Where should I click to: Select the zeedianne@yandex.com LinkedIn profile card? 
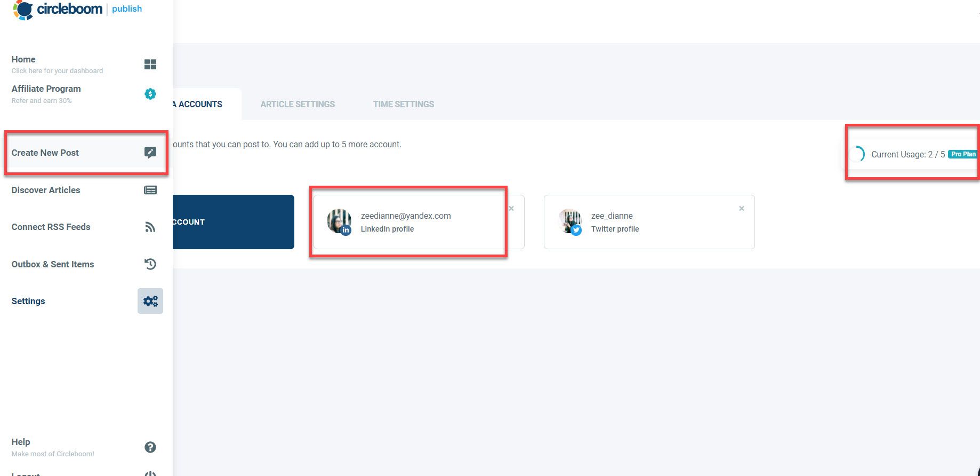pos(419,222)
